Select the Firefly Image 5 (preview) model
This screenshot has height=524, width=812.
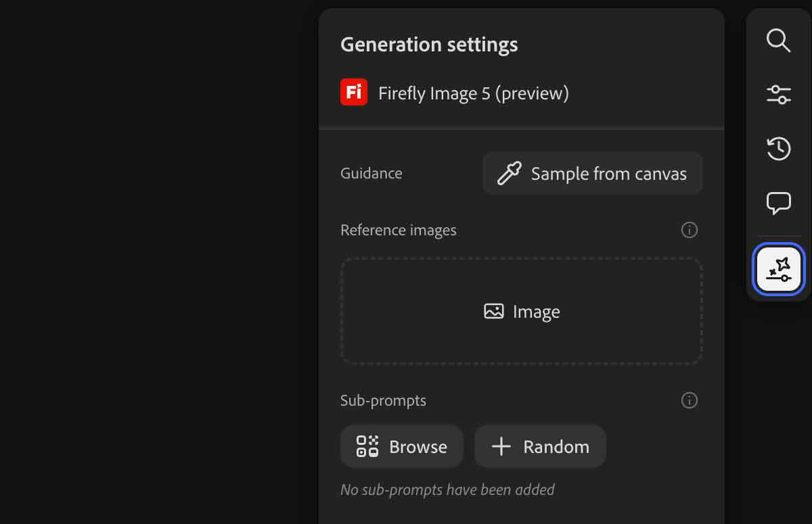click(x=473, y=93)
